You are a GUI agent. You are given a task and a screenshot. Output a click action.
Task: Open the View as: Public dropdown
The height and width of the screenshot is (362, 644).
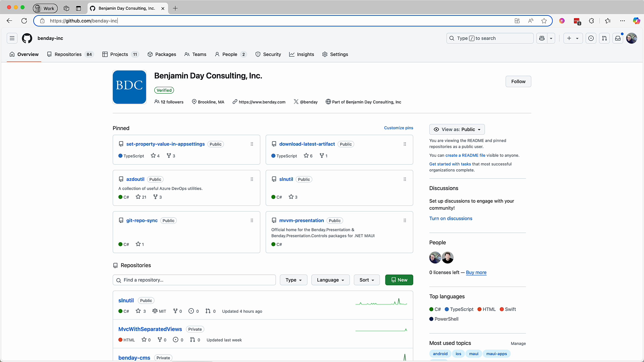point(457,129)
